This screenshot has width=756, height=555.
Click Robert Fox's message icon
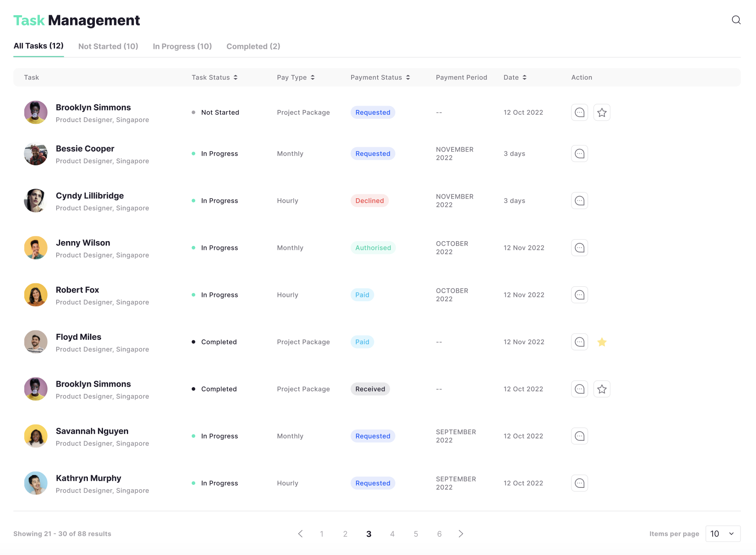[x=579, y=295]
